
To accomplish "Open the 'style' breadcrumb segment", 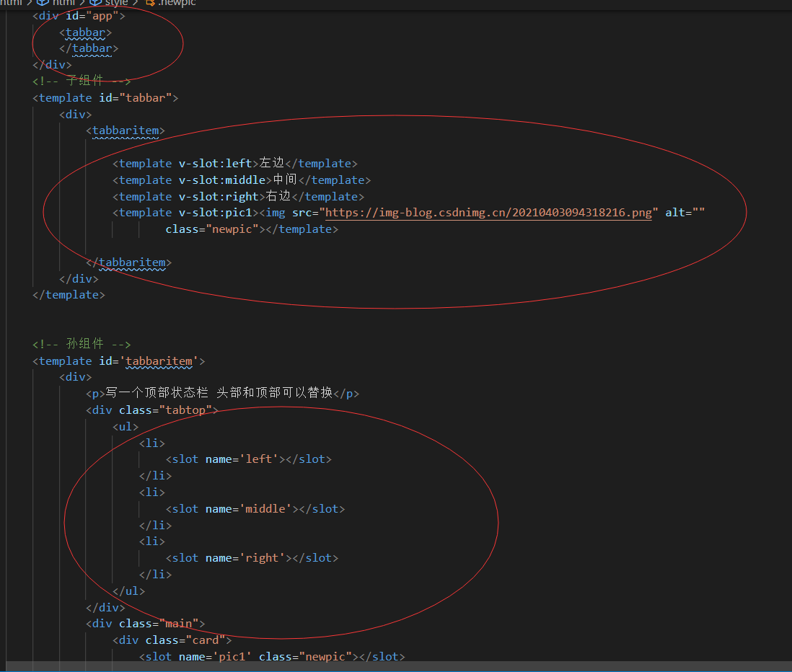I will point(116,3).
